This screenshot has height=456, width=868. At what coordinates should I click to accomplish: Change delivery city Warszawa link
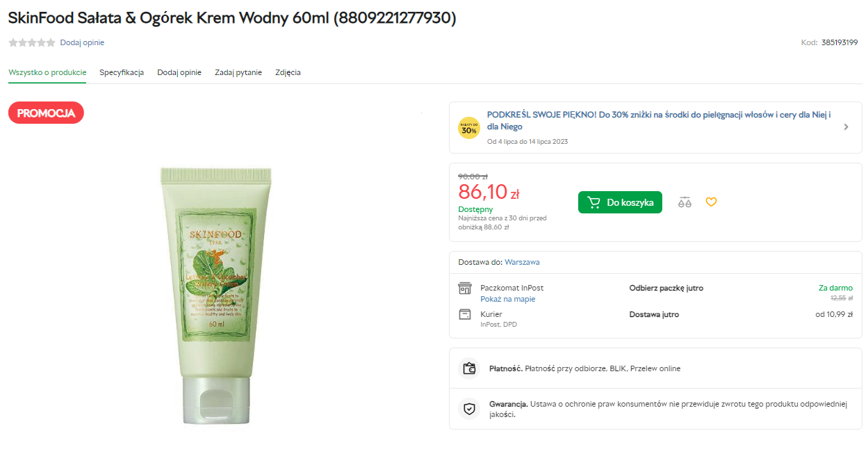pyautogui.click(x=522, y=262)
